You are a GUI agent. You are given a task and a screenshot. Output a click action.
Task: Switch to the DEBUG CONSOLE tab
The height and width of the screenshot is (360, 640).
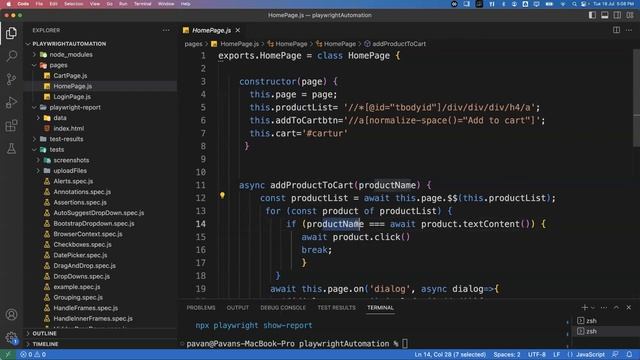tap(283, 308)
